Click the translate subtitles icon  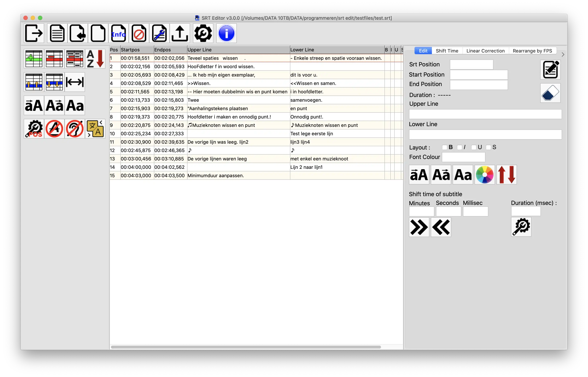click(x=95, y=129)
